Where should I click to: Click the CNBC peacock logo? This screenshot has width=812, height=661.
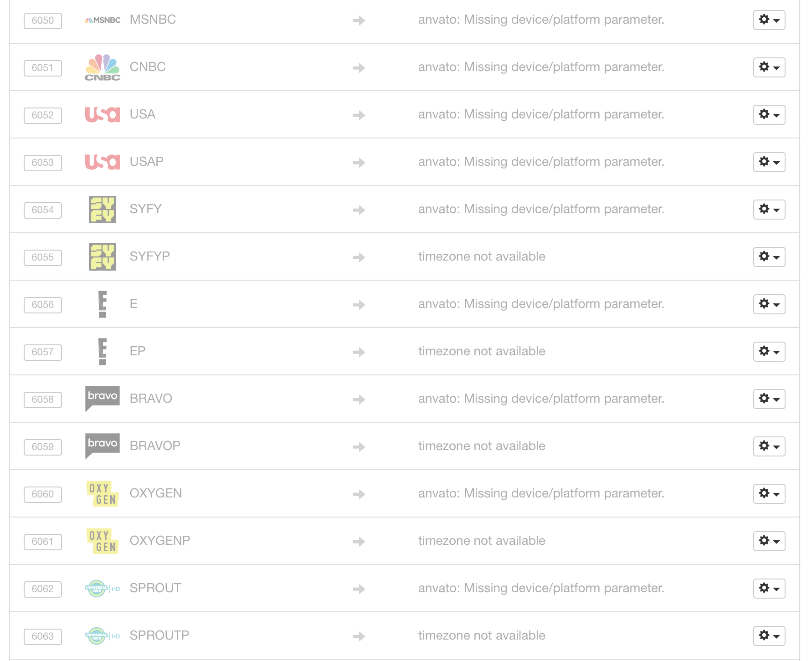coord(103,67)
